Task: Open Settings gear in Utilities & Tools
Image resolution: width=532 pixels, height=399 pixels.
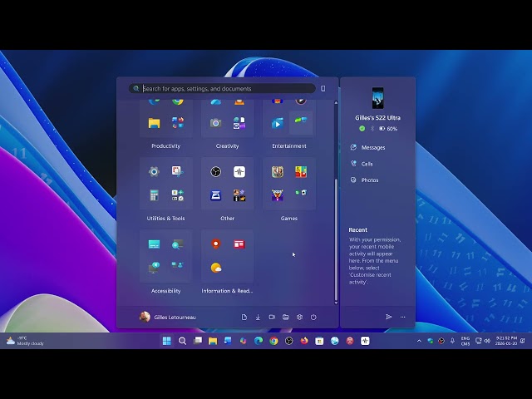Action: pos(154,172)
